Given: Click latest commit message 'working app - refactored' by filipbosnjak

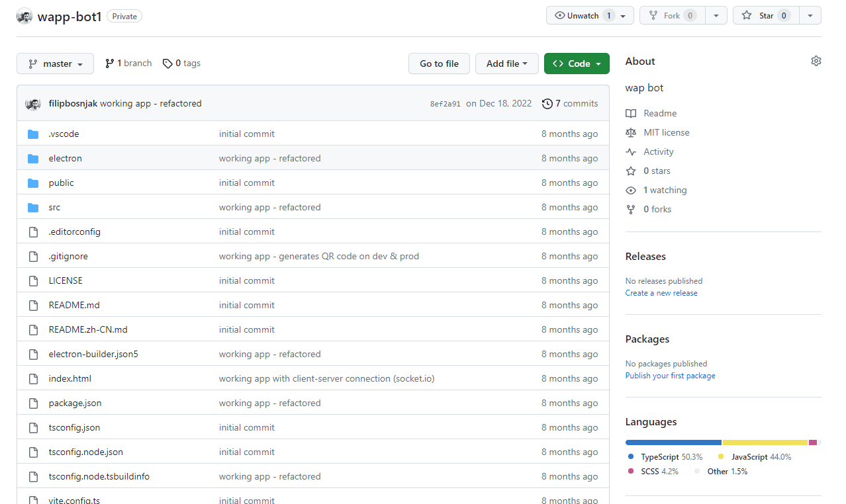Looking at the screenshot, I should click(151, 103).
